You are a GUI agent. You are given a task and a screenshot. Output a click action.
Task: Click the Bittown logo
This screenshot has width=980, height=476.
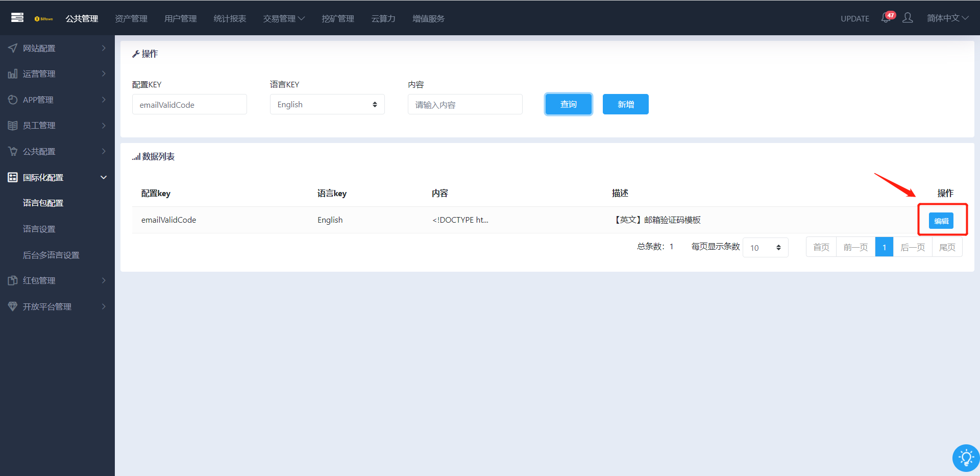44,19
